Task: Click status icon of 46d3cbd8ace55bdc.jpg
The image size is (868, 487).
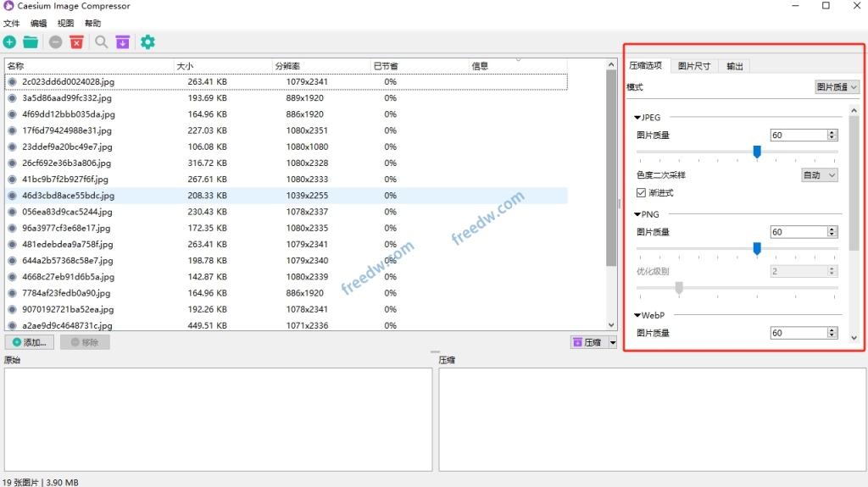Action: point(12,196)
